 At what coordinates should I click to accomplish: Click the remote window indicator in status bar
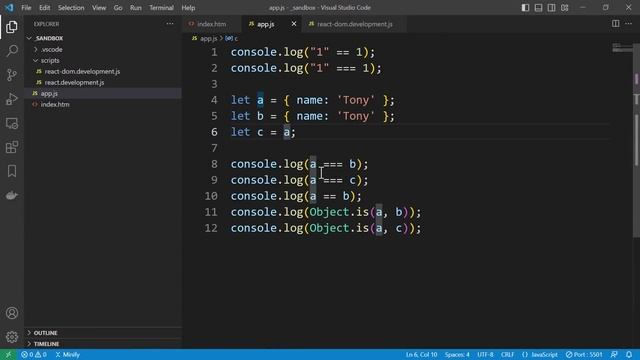[8, 354]
